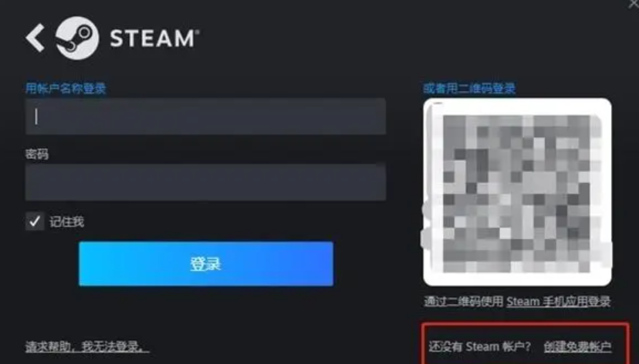Click the 密码 field label
The height and width of the screenshot is (364, 639).
(37, 154)
